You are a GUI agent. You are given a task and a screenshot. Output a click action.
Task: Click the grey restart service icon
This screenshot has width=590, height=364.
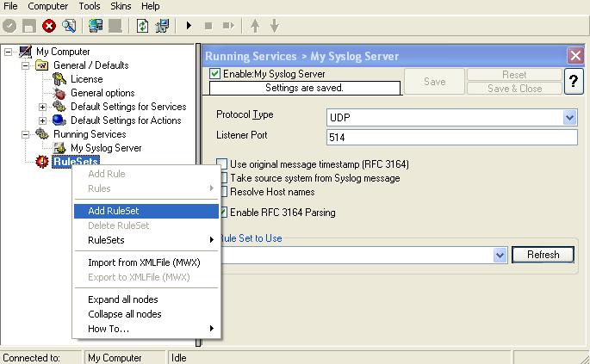click(x=228, y=26)
